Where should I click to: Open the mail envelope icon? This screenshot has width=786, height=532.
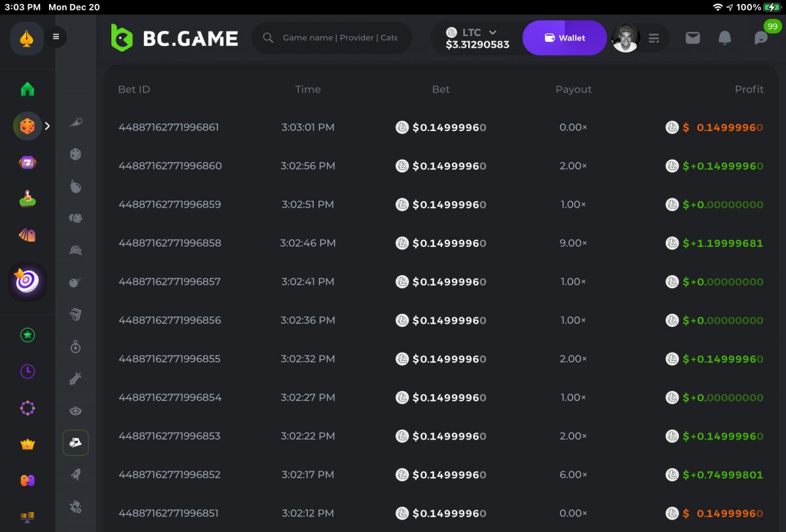(692, 38)
